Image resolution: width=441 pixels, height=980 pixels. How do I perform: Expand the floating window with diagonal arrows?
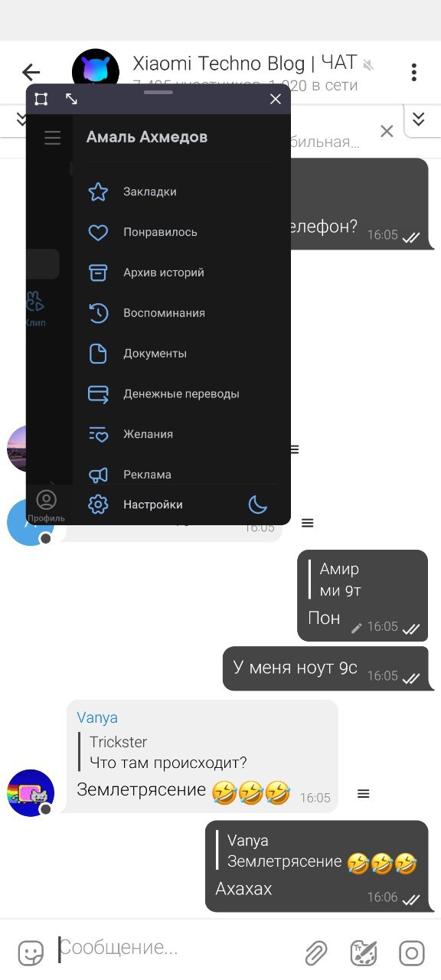coord(71,99)
